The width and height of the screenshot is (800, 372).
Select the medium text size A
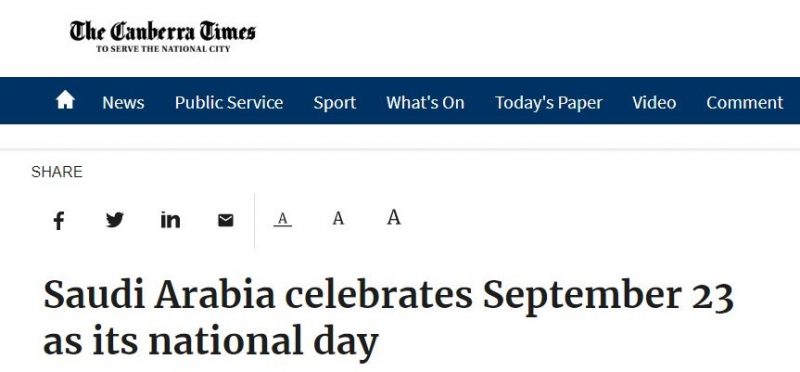338,218
